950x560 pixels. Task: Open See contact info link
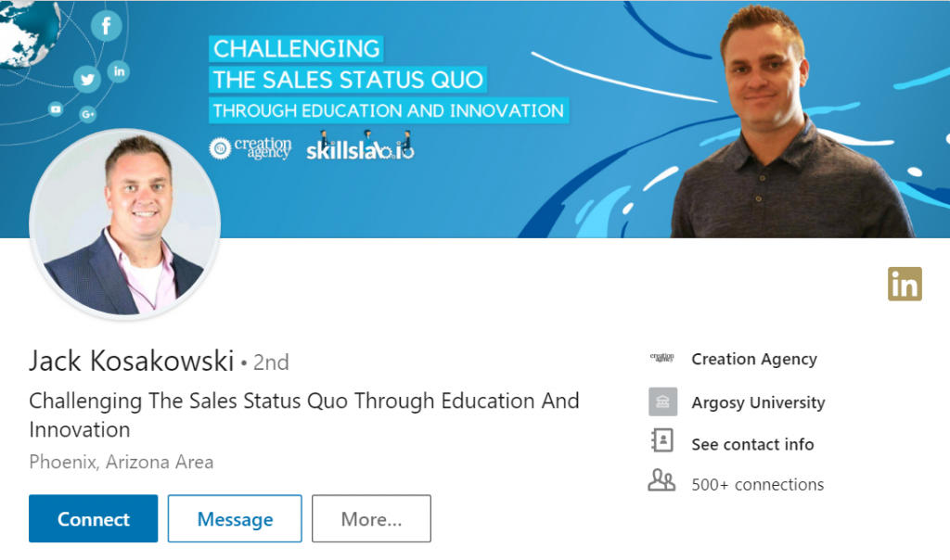752,444
